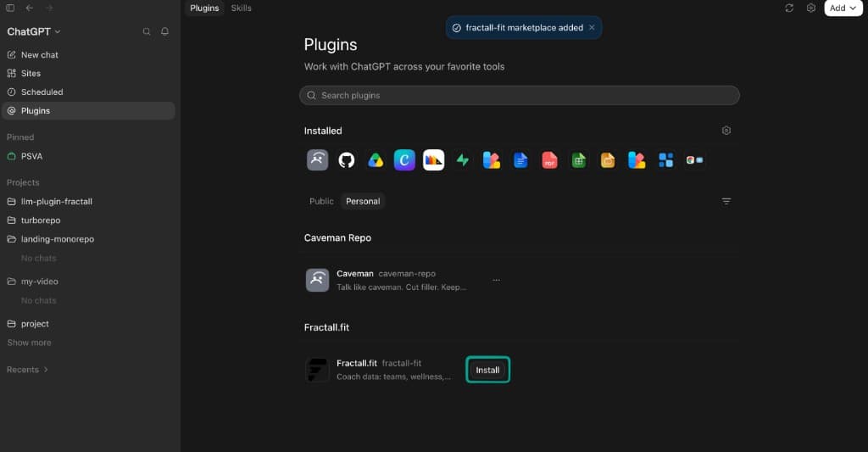Screen dimensions: 868x452
Task: Open the ChatGPT workspace dropdown
Action: coord(34,31)
